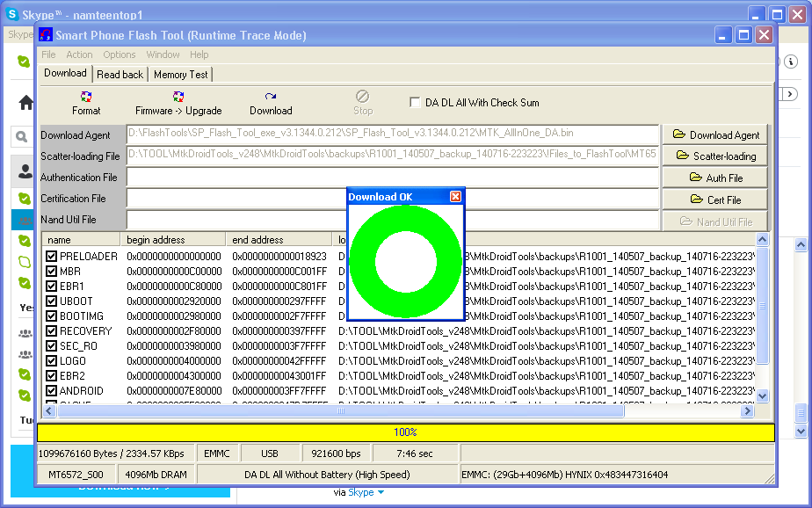Screen dimensions: 812x508
Task: Browse for an Auth File
Action: 715,178
